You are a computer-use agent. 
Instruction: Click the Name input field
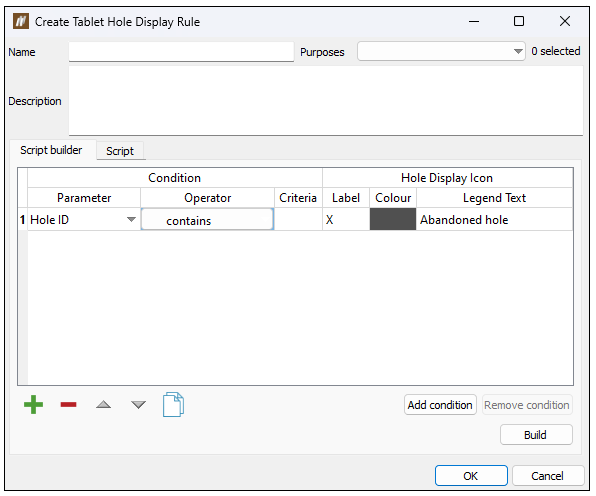pyautogui.click(x=181, y=51)
